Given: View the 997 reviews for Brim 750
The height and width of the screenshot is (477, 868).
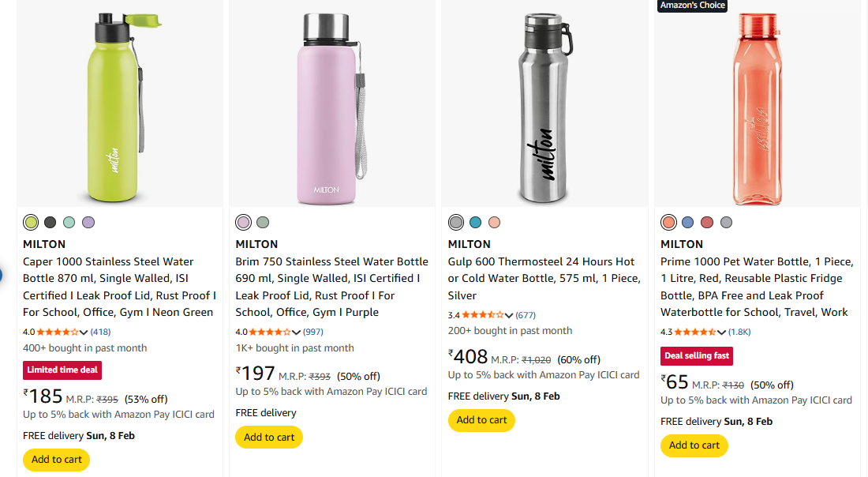Looking at the screenshot, I should pyautogui.click(x=312, y=332).
